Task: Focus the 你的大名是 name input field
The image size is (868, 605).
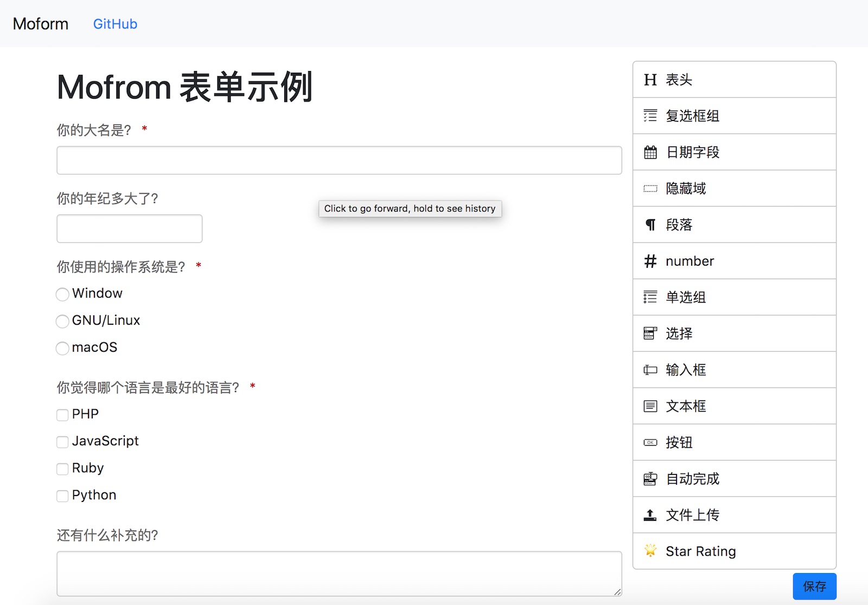Action: (339, 160)
